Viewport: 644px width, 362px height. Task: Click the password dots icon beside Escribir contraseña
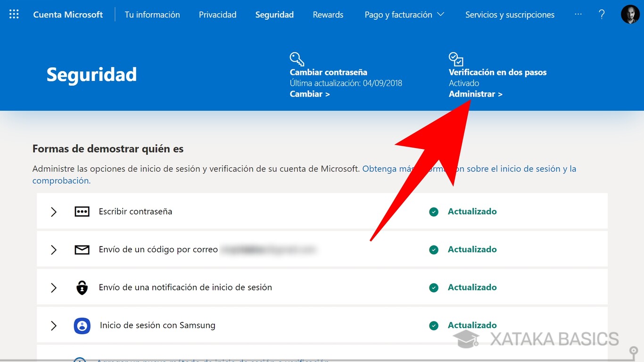[82, 212]
